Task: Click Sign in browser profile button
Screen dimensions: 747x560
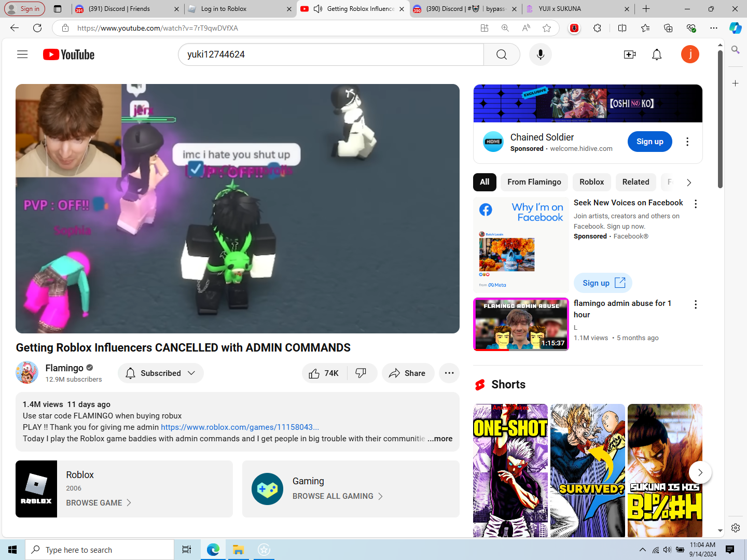Action: click(25, 9)
